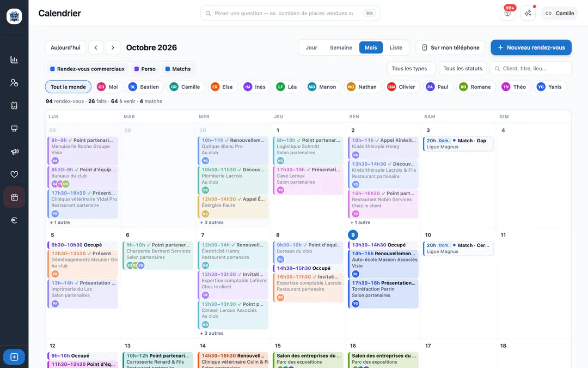Create a Nouveau rendez-vous
588x368 pixels.
point(531,47)
